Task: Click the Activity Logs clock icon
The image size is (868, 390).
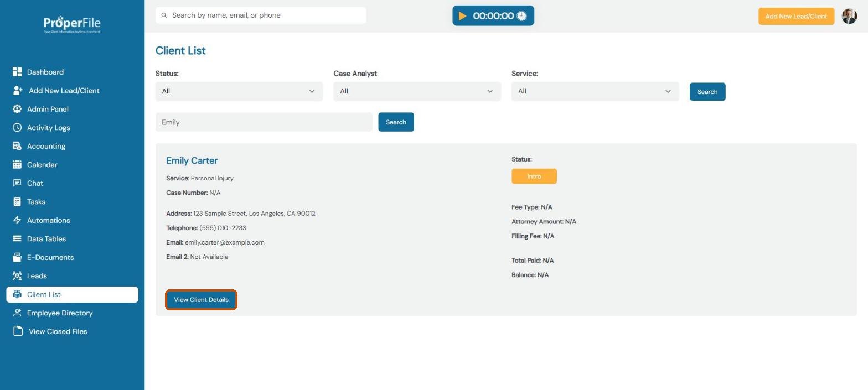Action: [17, 127]
